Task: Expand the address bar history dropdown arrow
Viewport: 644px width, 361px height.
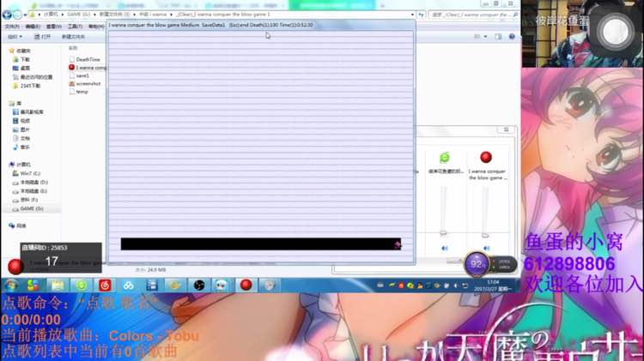Action: click(x=412, y=15)
